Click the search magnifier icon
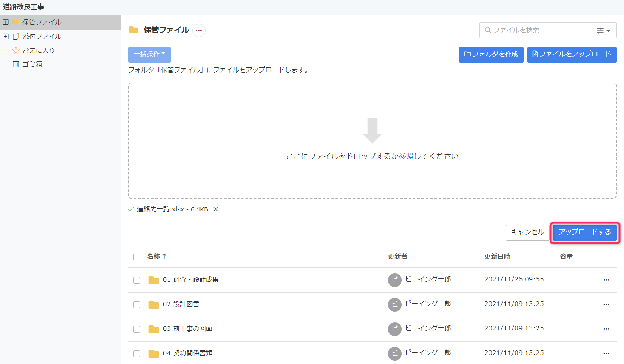 [488, 30]
